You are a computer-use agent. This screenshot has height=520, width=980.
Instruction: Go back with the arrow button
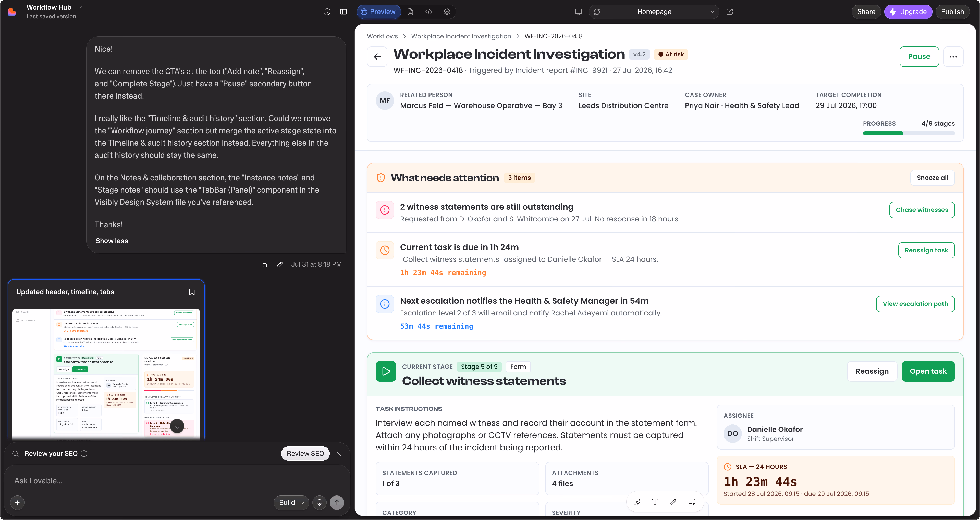pos(377,57)
